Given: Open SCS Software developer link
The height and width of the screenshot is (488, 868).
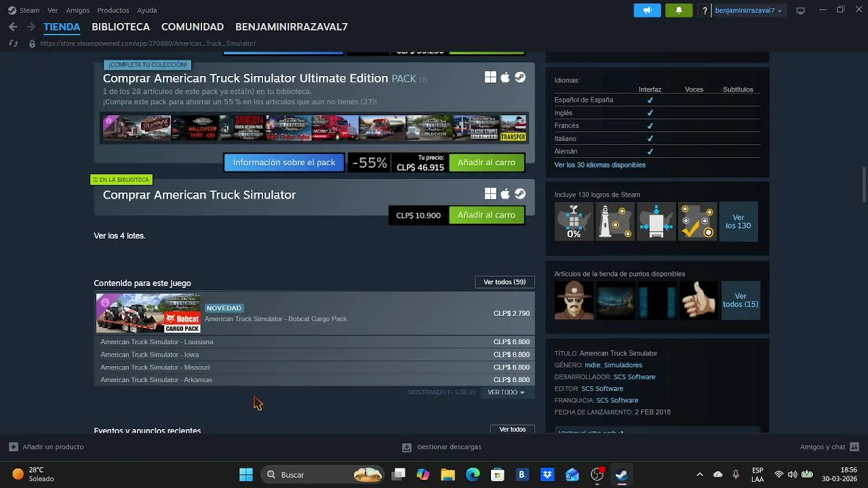Looking at the screenshot, I should [634, 377].
